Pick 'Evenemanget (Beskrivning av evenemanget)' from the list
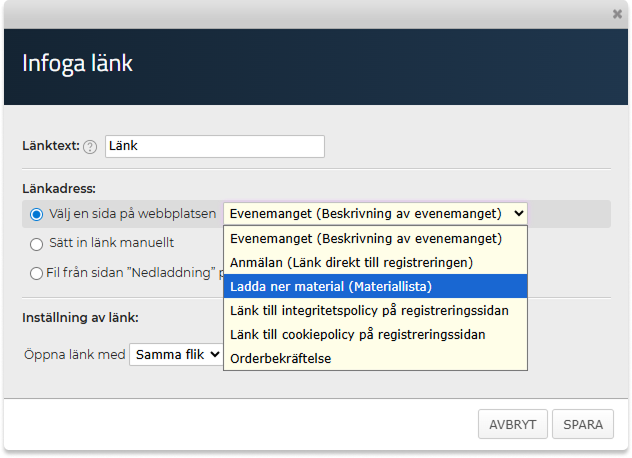This screenshot has width=632, height=458. pos(365,239)
